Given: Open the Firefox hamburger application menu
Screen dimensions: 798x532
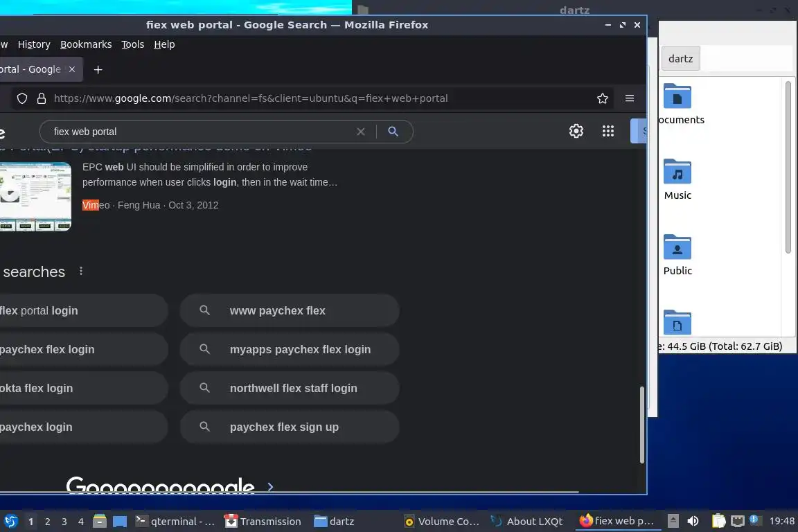Looking at the screenshot, I should pyautogui.click(x=630, y=98).
